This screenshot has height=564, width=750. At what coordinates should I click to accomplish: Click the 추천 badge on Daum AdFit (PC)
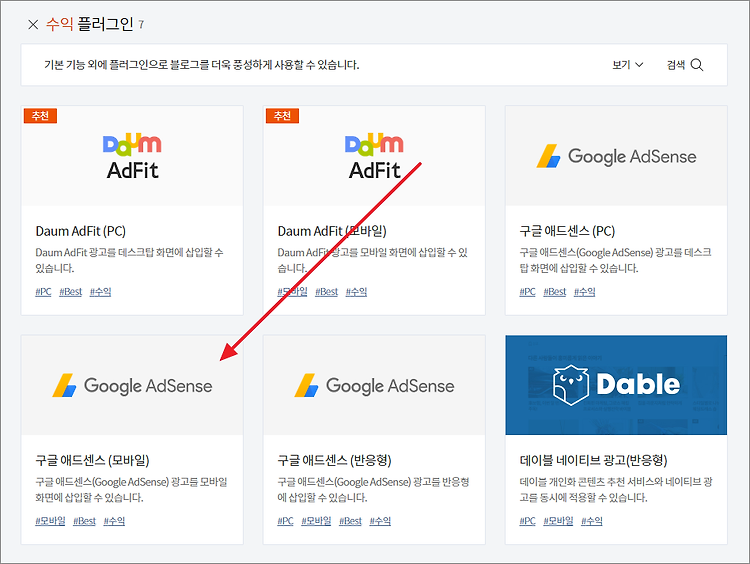pyautogui.click(x=40, y=116)
